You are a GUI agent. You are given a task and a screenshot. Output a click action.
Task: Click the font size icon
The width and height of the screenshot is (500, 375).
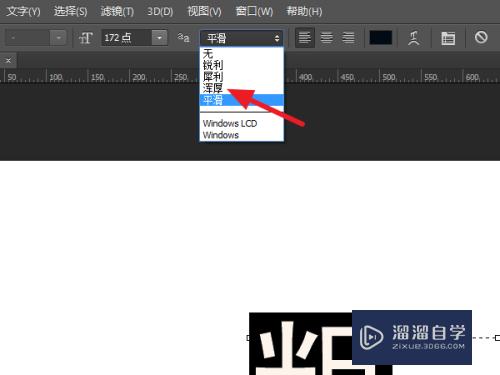pos(85,38)
